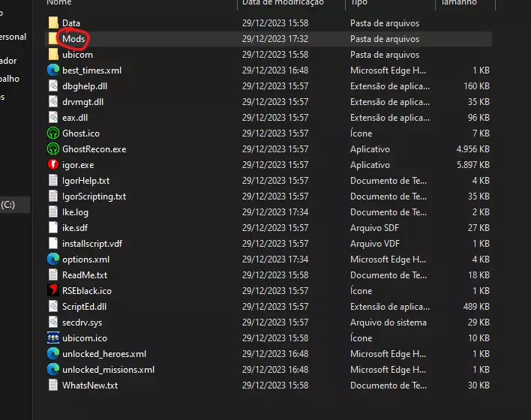Select the igor.exe red icon
Screen dimensions: 531x420
(53, 165)
